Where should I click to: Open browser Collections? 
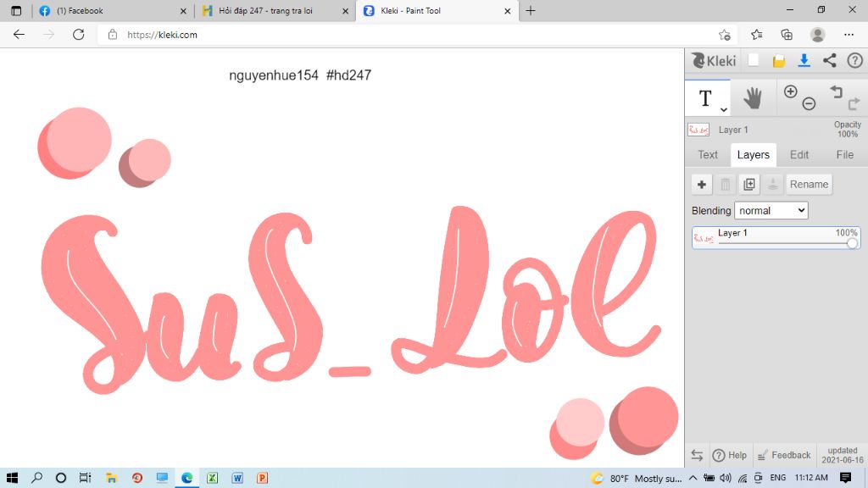(x=787, y=35)
